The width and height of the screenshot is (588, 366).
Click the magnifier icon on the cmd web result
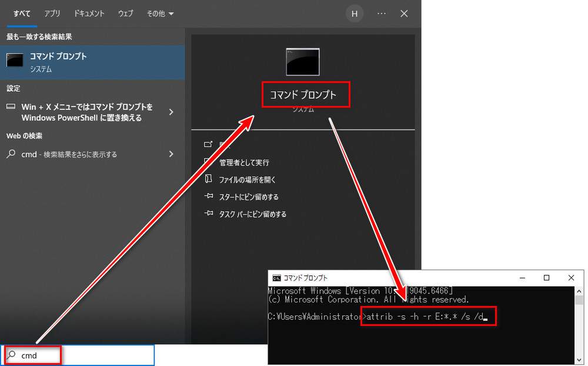coord(12,154)
